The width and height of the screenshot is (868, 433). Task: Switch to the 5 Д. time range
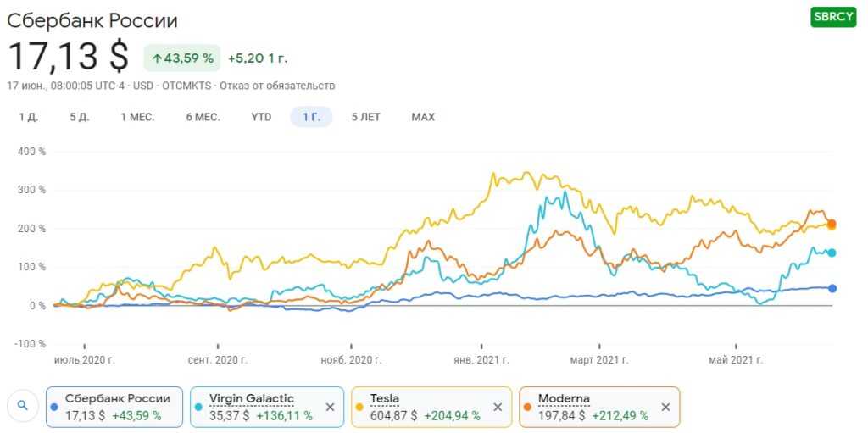(80, 117)
